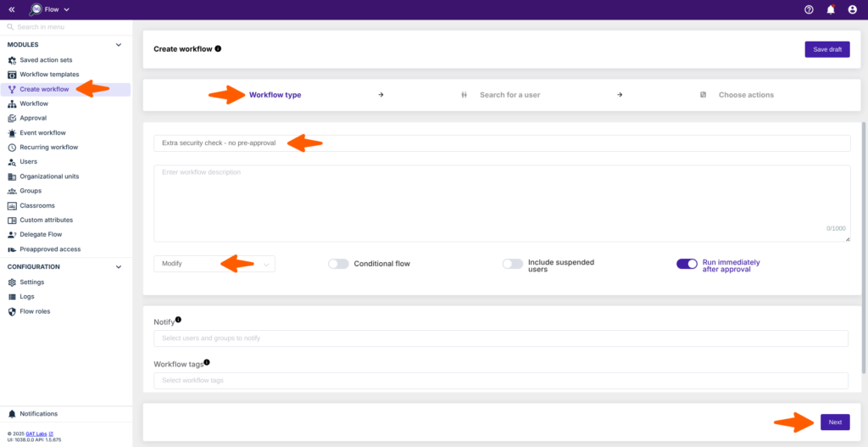The height and width of the screenshot is (447, 868).
Task: Open the user account avatar icon
Action: click(853, 9)
